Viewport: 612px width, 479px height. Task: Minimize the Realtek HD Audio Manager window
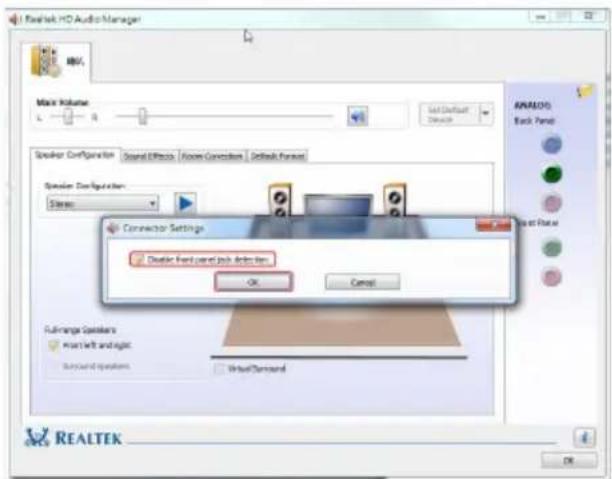click(x=541, y=16)
